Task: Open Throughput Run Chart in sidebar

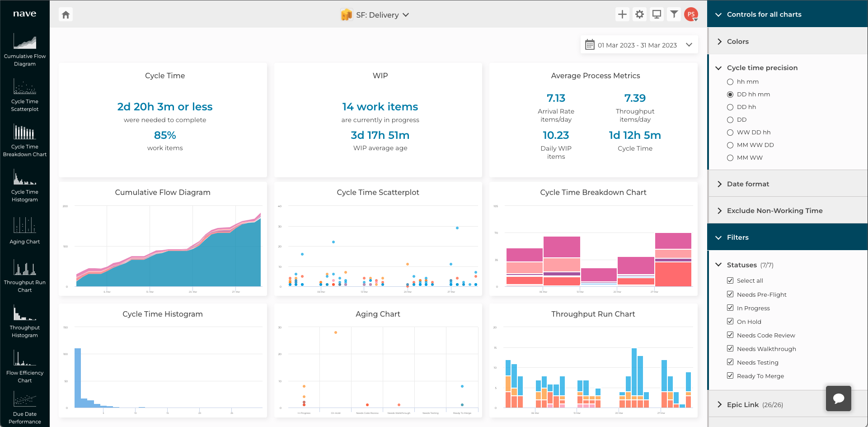Action: coord(25,276)
